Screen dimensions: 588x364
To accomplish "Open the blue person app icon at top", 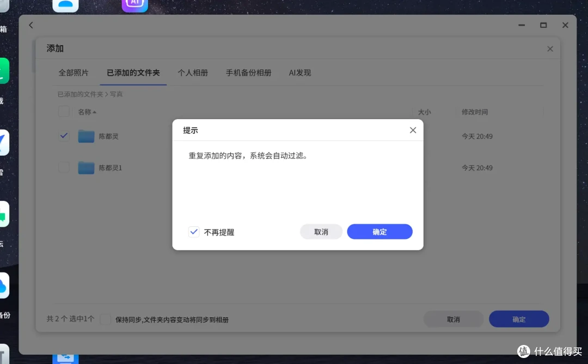I will (x=66, y=4).
